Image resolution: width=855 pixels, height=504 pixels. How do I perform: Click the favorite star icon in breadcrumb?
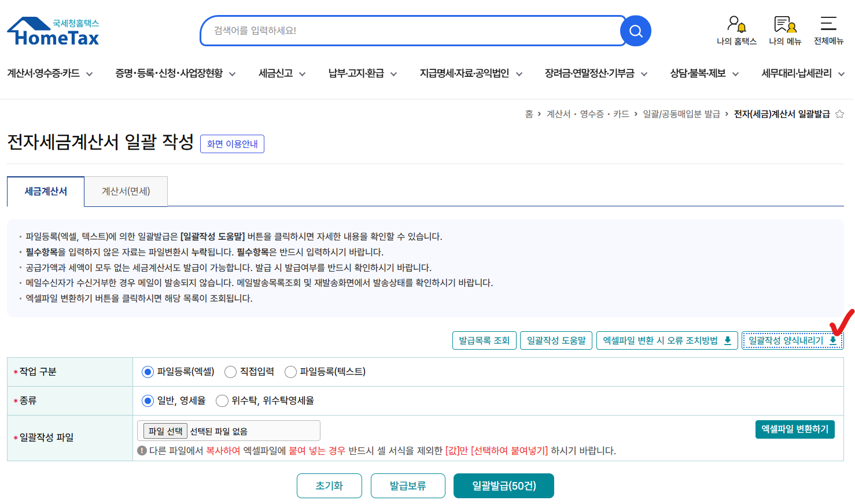[839, 114]
